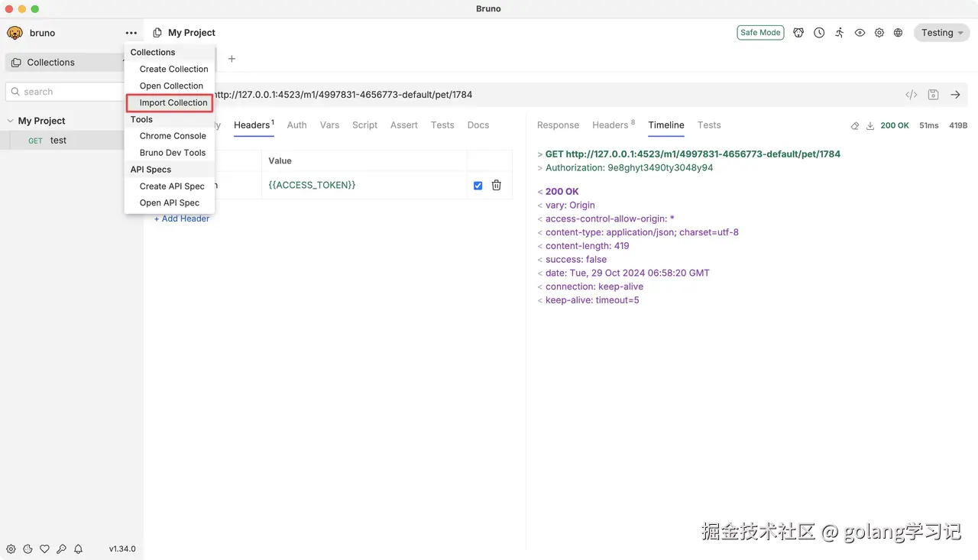Choose Open Collection from menu
Viewport: 978px width, 560px height.
pyautogui.click(x=171, y=86)
